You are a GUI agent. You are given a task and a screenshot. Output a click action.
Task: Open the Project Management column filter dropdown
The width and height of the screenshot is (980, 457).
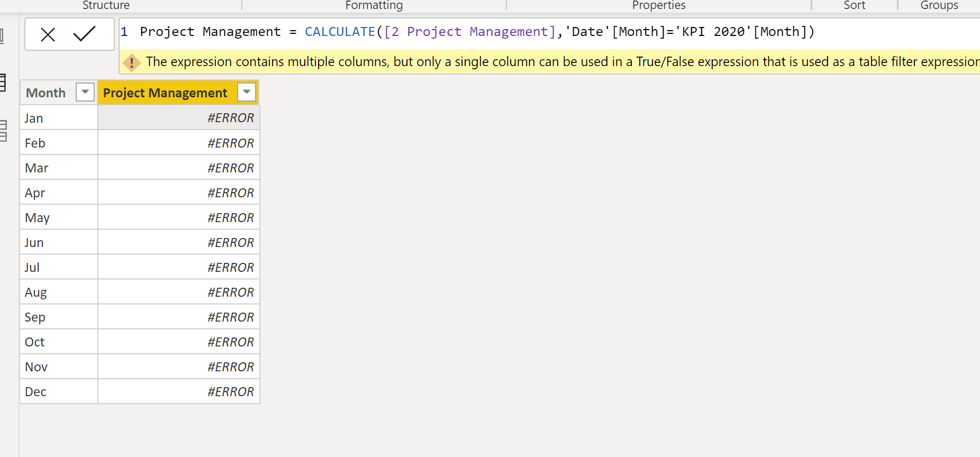point(247,92)
